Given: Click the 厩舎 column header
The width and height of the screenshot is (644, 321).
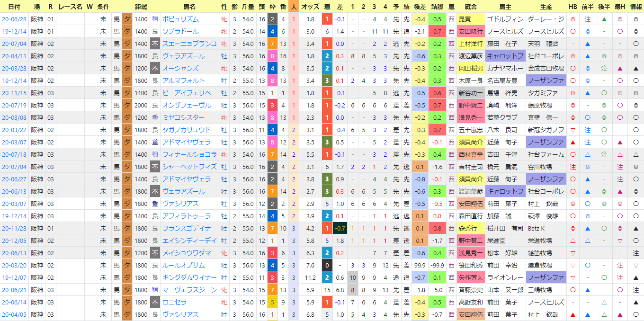Looking at the screenshot, I should [x=471, y=7].
